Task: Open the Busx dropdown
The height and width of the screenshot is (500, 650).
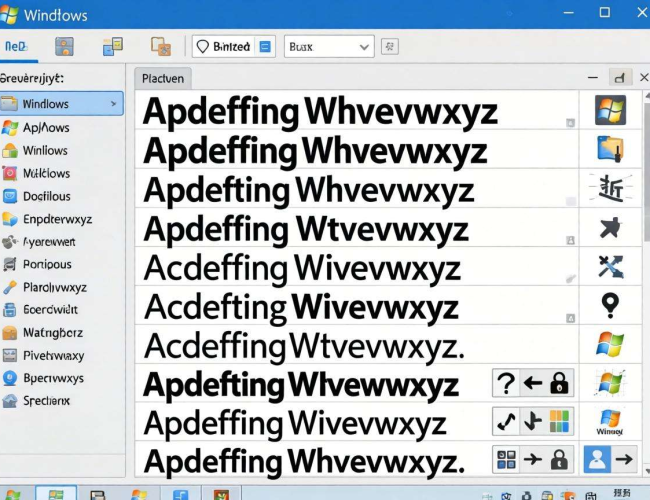Action: point(329,46)
